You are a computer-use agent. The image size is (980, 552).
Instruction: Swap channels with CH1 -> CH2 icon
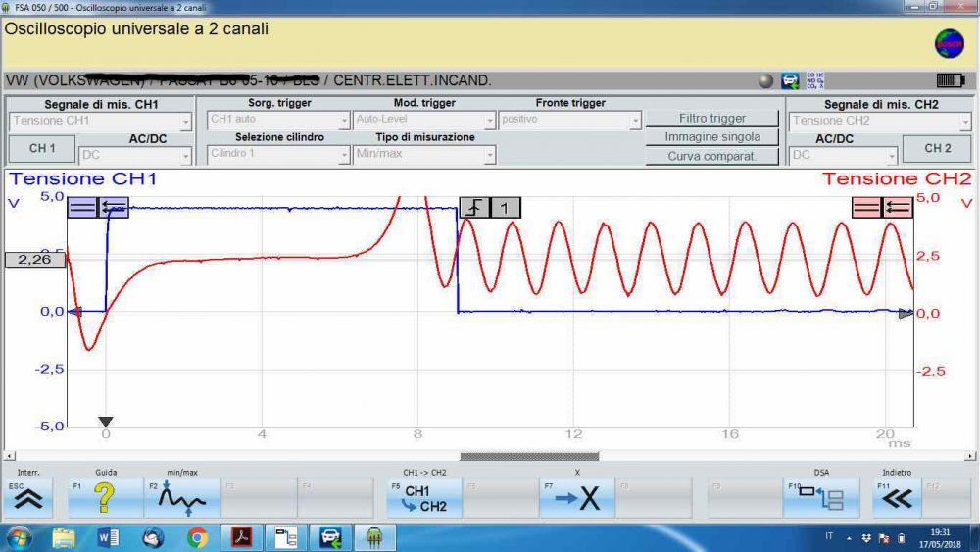pos(424,498)
